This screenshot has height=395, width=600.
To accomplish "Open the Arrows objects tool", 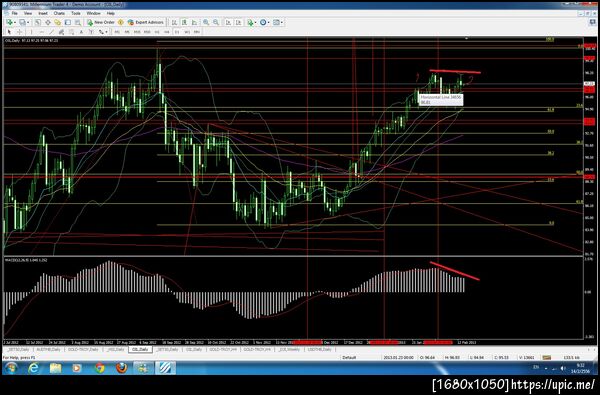I will pos(101,32).
